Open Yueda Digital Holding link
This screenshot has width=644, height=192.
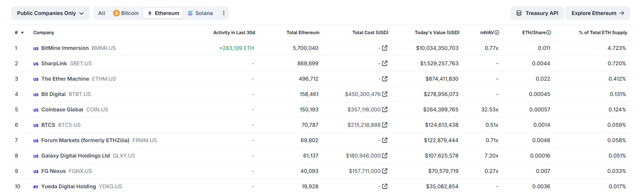pos(69,186)
